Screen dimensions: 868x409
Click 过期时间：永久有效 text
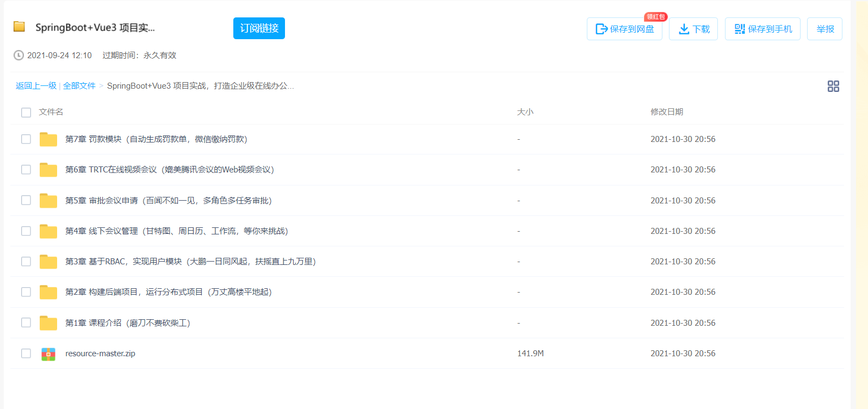coord(139,55)
